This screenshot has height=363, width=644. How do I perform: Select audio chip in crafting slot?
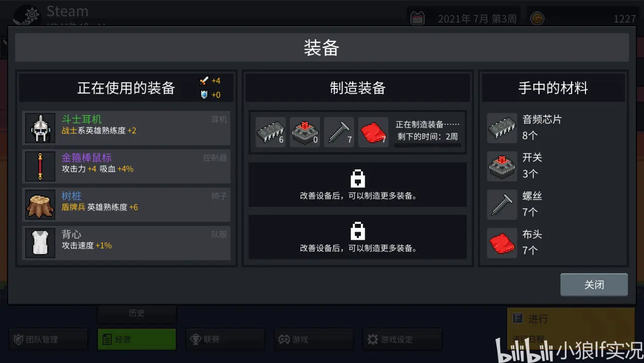click(271, 132)
